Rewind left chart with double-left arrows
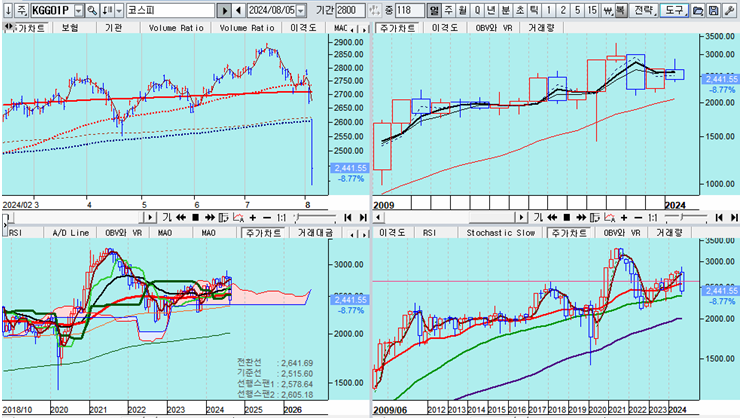This screenshot has height=419, width=741. [x=181, y=217]
